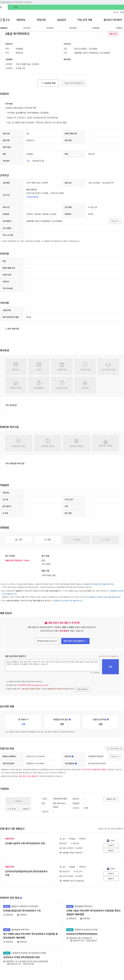Screen dimensions: 124x980
Task: Jump to the 전형방법 section tab
Action: pos(96,28)
